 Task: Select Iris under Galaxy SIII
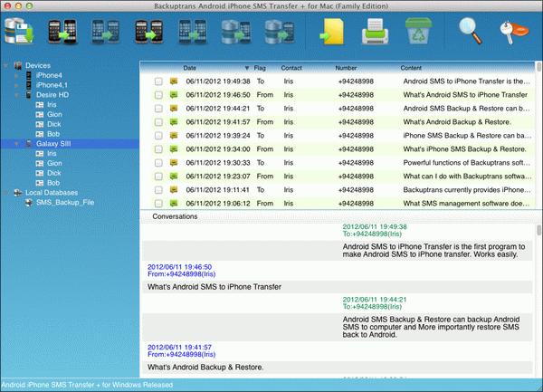pos(52,153)
